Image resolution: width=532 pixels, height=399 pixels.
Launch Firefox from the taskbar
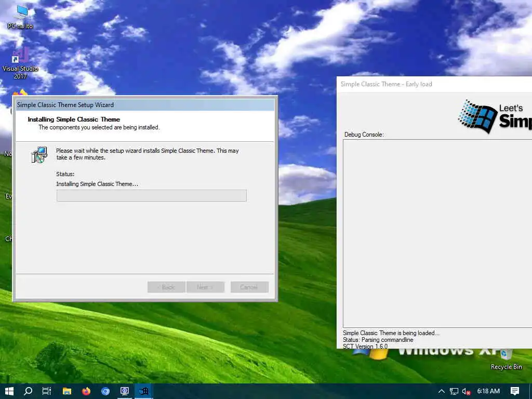(x=86, y=391)
